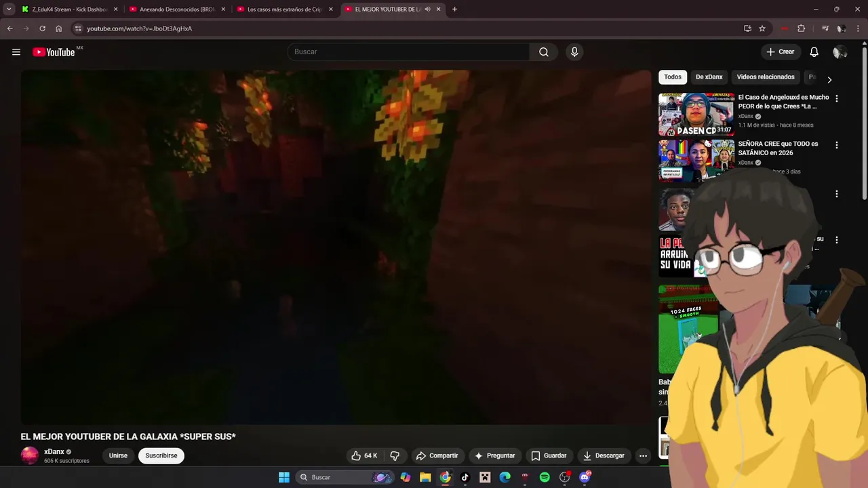Open options for Angelouxd video

836,98
